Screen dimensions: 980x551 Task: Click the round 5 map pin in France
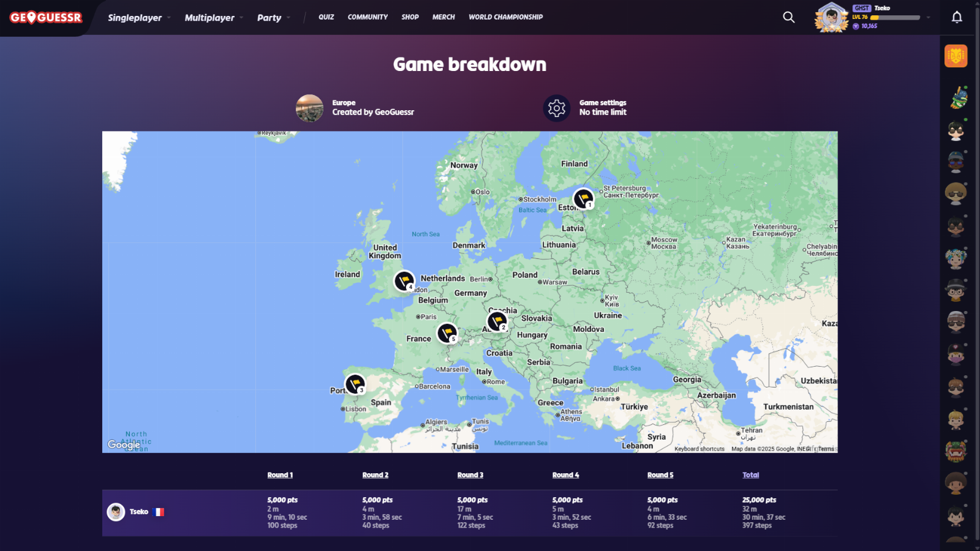click(447, 333)
